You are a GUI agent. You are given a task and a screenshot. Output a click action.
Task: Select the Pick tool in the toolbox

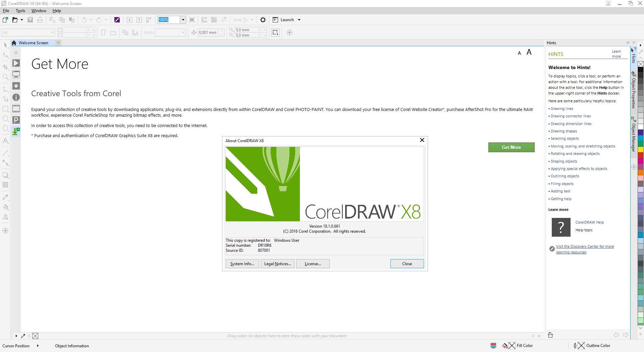(5, 45)
